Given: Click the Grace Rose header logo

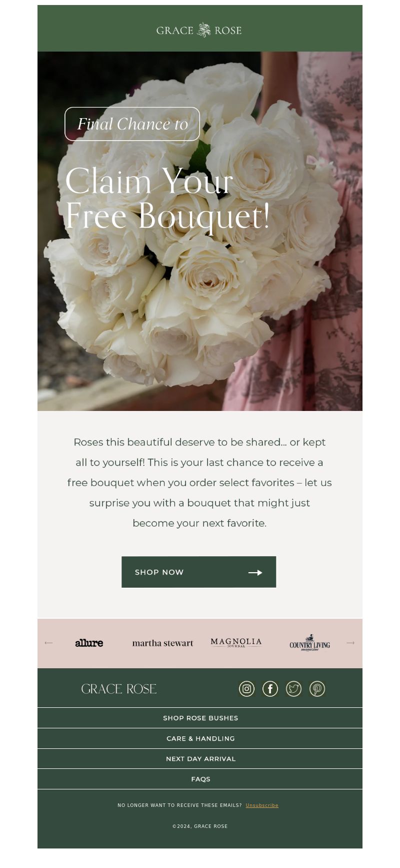Looking at the screenshot, I should 199,30.
